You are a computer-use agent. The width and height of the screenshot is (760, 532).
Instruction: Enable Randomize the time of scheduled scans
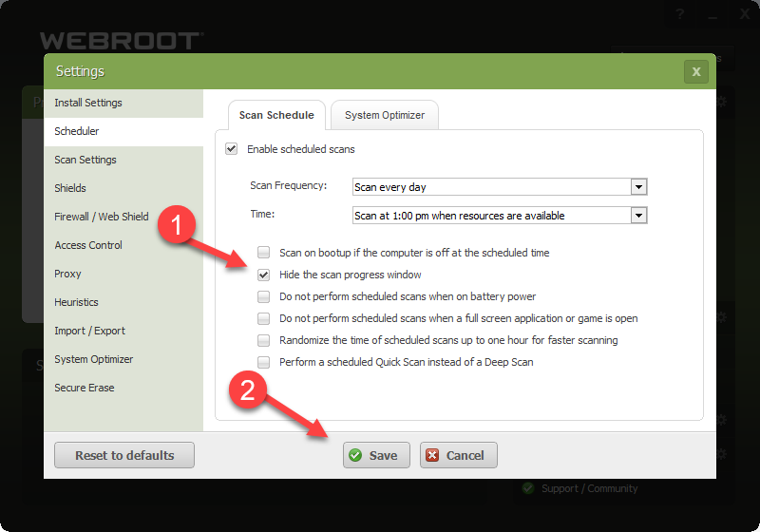point(264,340)
